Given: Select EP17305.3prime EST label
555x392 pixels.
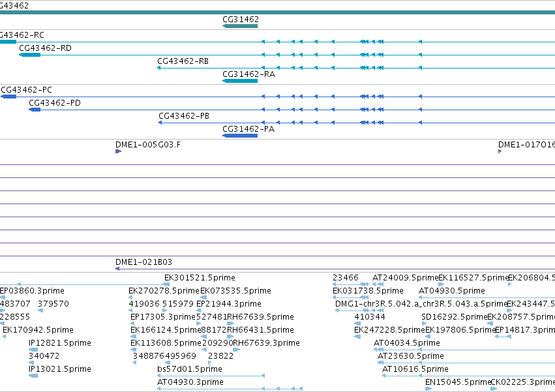Looking at the screenshot, I should [163, 317].
